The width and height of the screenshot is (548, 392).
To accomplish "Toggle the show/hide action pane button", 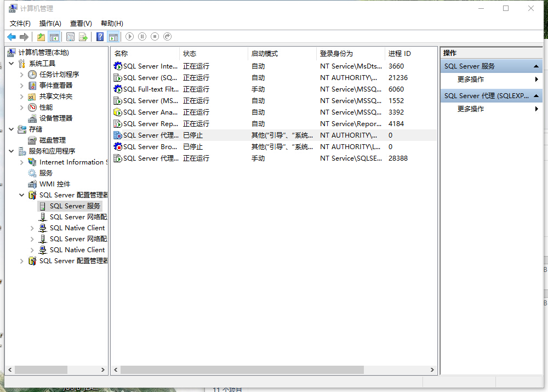I will (113, 37).
